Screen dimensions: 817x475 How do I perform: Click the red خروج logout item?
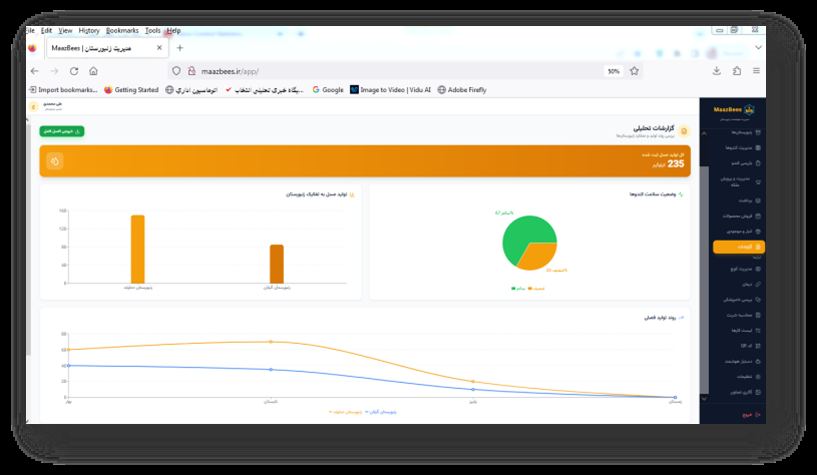coord(751,415)
